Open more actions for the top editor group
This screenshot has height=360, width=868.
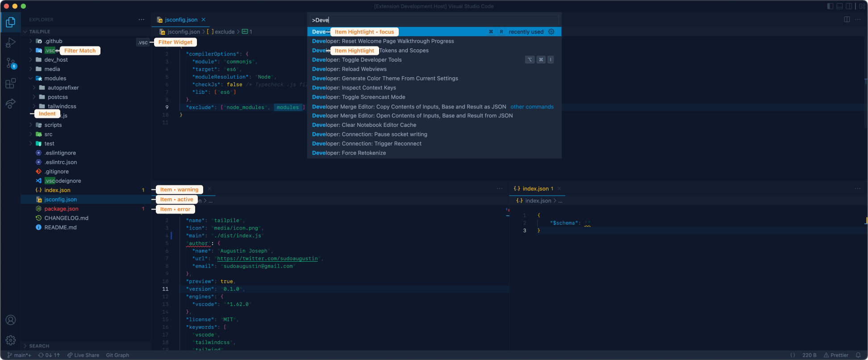[x=858, y=20]
